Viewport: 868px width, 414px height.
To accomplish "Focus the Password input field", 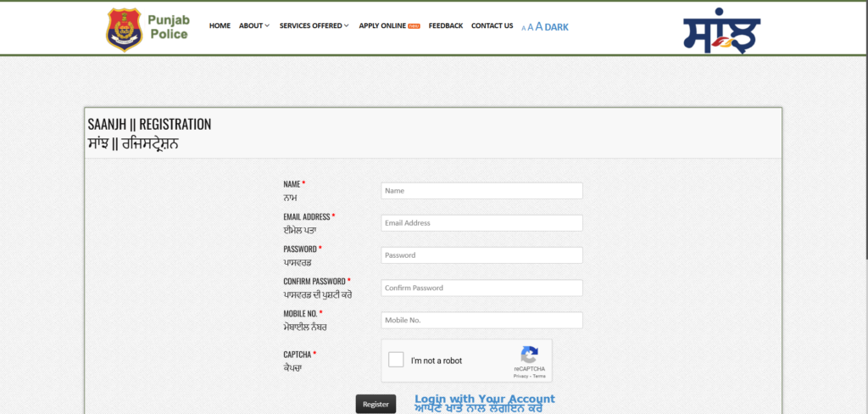I will [481, 255].
